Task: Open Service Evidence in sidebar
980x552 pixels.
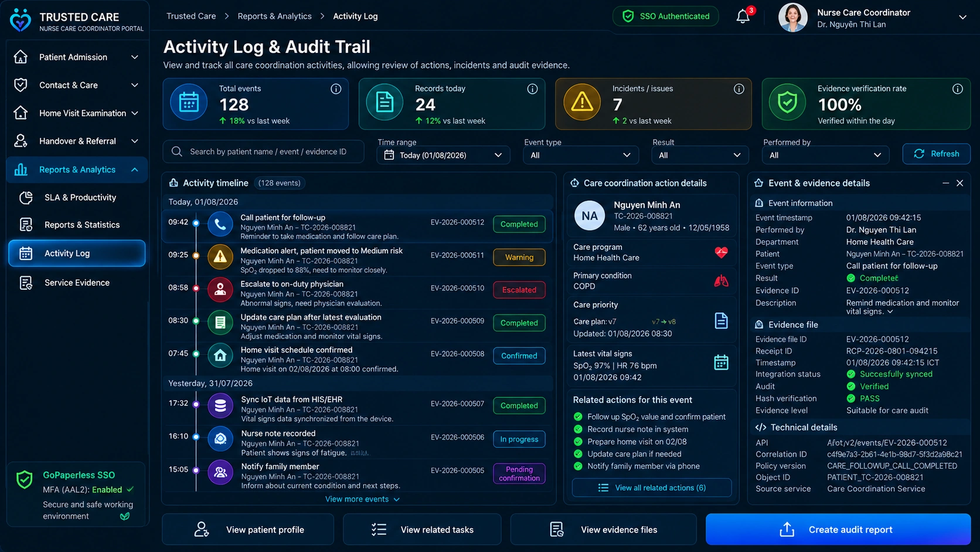Action: 77,283
